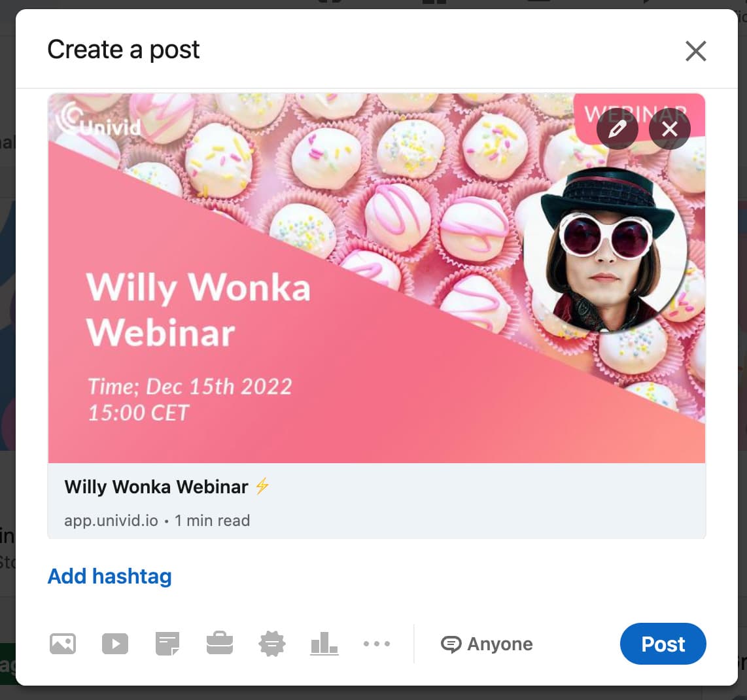Click the speech bubble icon beside Anyone

[451, 644]
